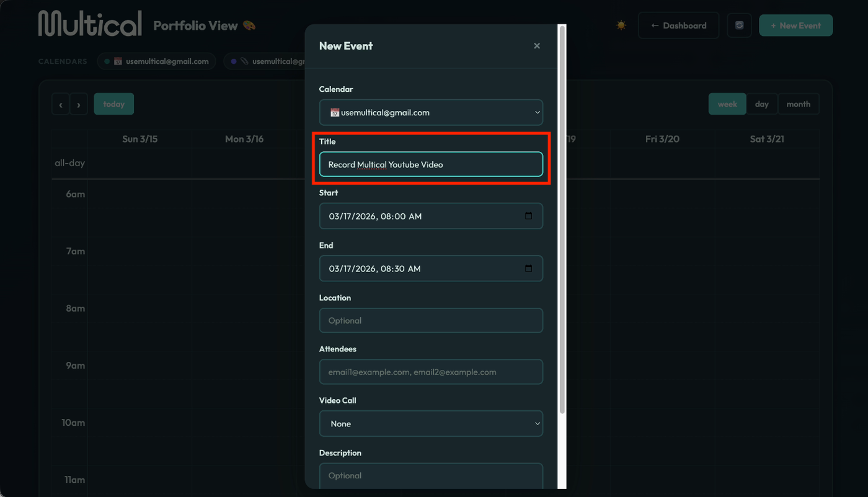Go back to the Dashboard
This screenshot has width=868, height=497.
[x=678, y=25]
